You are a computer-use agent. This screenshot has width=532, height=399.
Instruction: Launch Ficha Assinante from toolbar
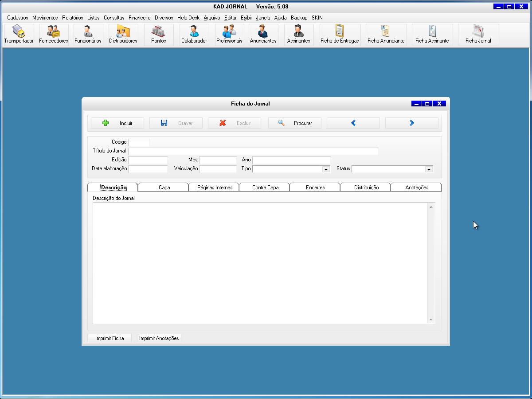432,35
